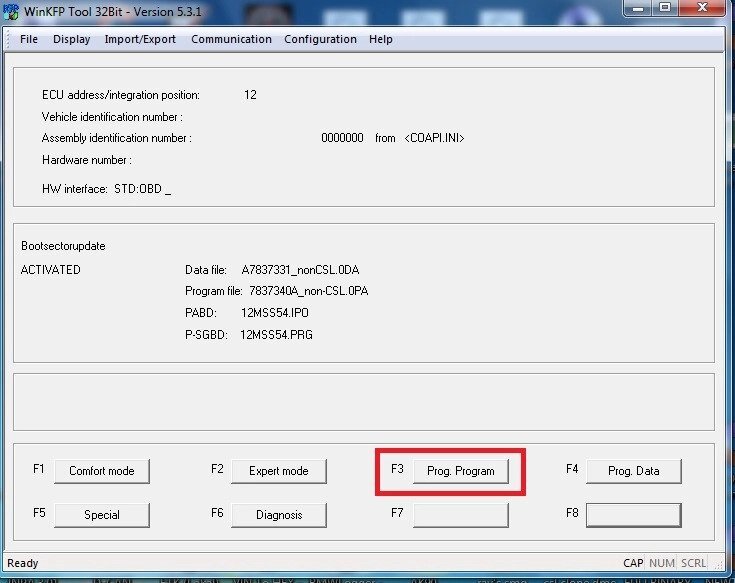Maximize the WinKFP window
The height and width of the screenshot is (583, 735).
click(x=664, y=9)
